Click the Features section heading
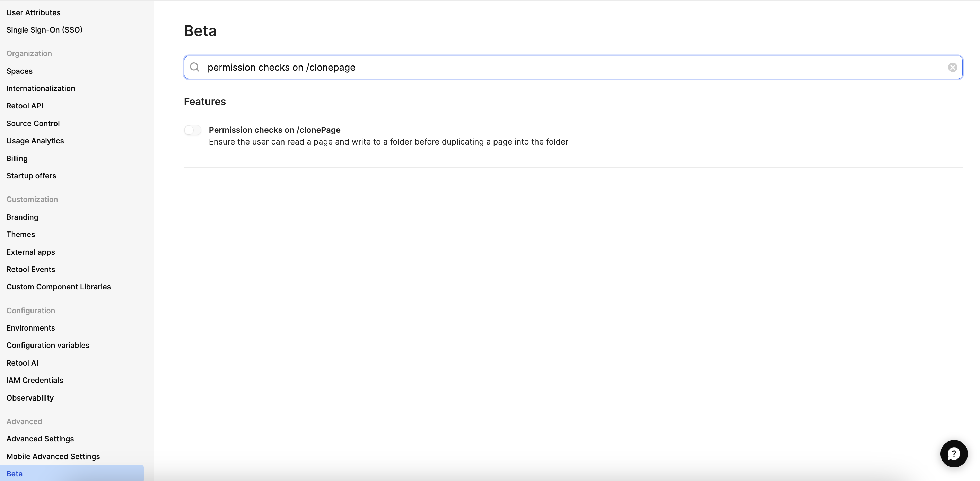 click(x=205, y=102)
